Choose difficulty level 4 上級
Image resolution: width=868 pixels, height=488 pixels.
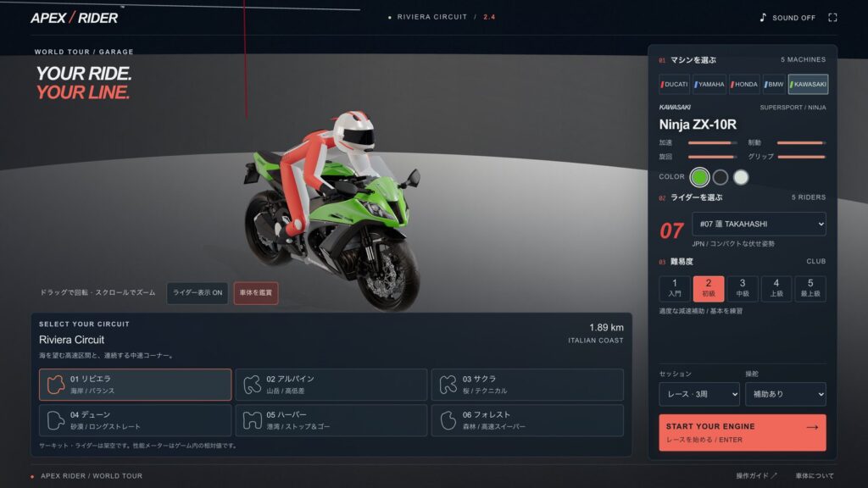coord(776,288)
